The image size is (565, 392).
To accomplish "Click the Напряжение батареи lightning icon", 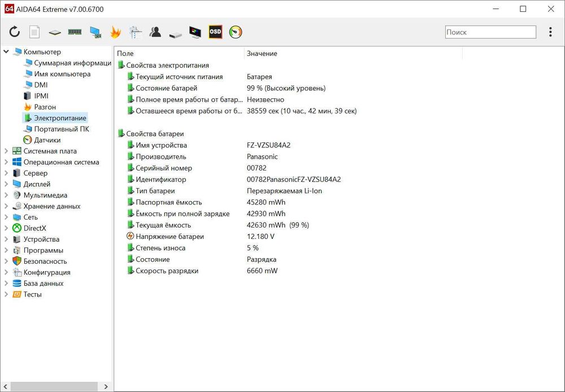I will tap(131, 236).
